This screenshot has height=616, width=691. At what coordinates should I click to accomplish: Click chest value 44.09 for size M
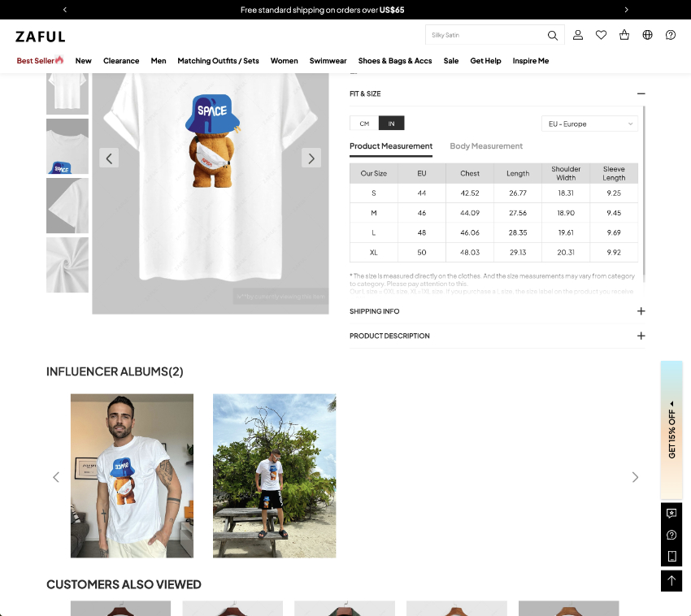(x=470, y=213)
